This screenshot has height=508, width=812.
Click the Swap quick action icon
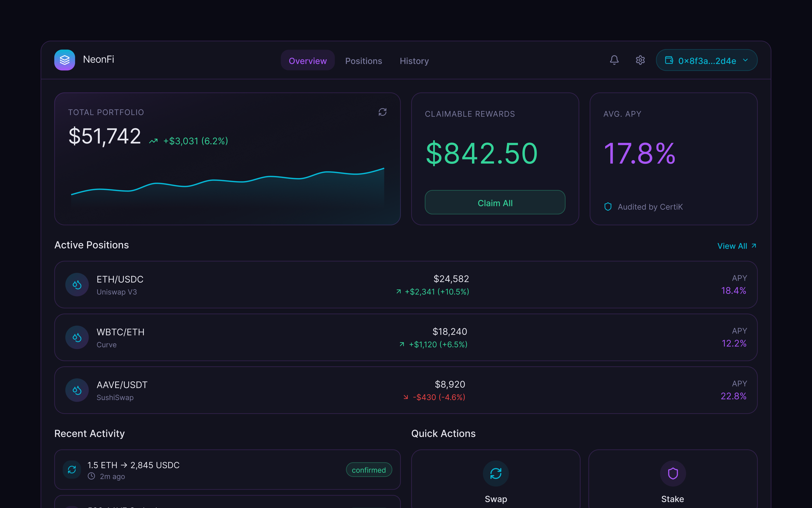496,473
